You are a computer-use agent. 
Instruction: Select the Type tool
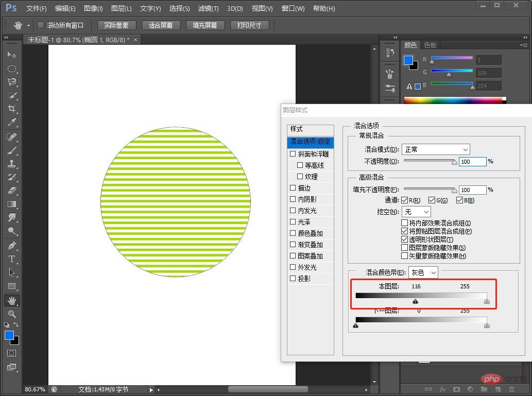[x=11, y=259]
